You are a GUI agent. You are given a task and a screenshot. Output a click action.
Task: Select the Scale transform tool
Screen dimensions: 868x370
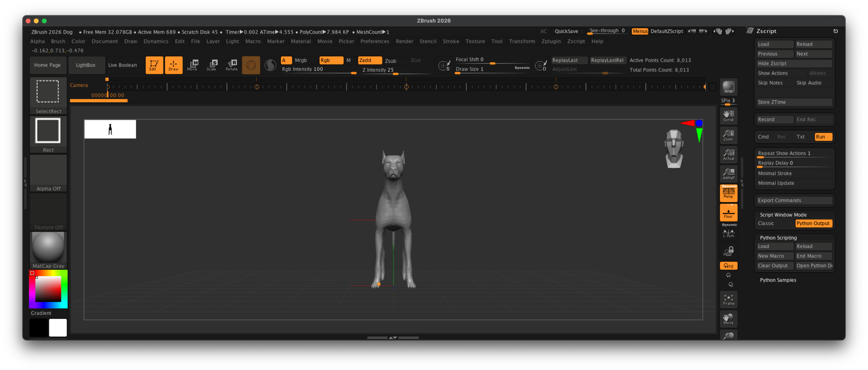click(212, 65)
